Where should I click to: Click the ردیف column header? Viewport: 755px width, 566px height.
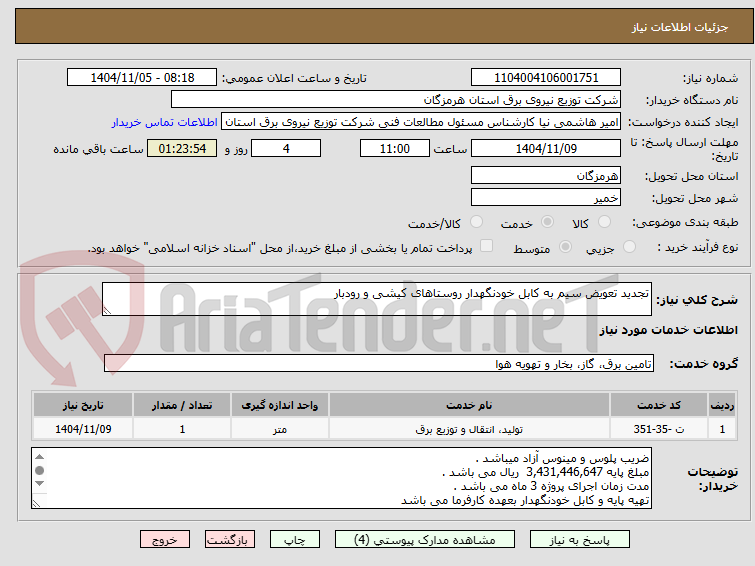722,405
